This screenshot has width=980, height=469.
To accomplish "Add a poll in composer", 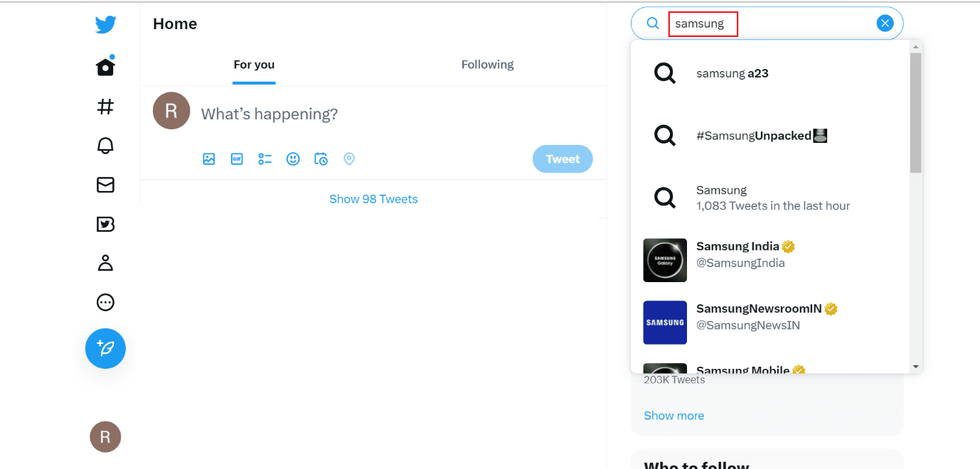I will pos(265,159).
